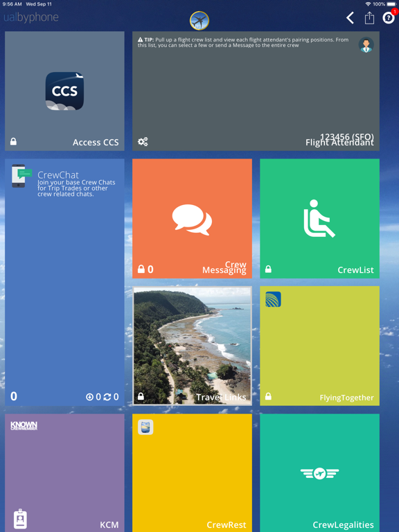Tap the ualbyphone app title
The width and height of the screenshot is (399, 532).
tap(31, 17)
